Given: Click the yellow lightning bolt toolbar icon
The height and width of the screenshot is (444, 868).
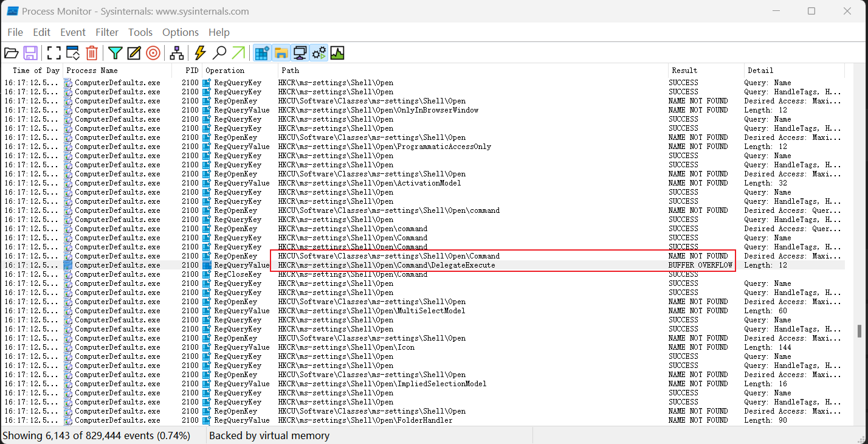Looking at the screenshot, I should (200, 53).
